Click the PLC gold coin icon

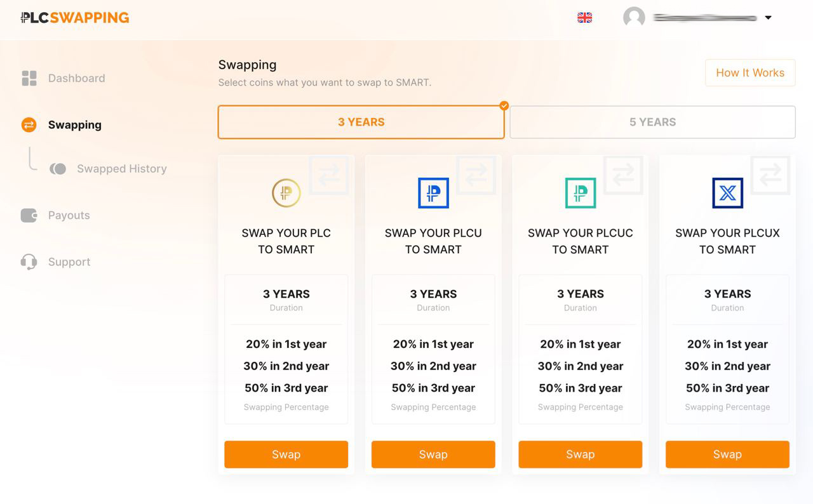(x=286, y=193)
